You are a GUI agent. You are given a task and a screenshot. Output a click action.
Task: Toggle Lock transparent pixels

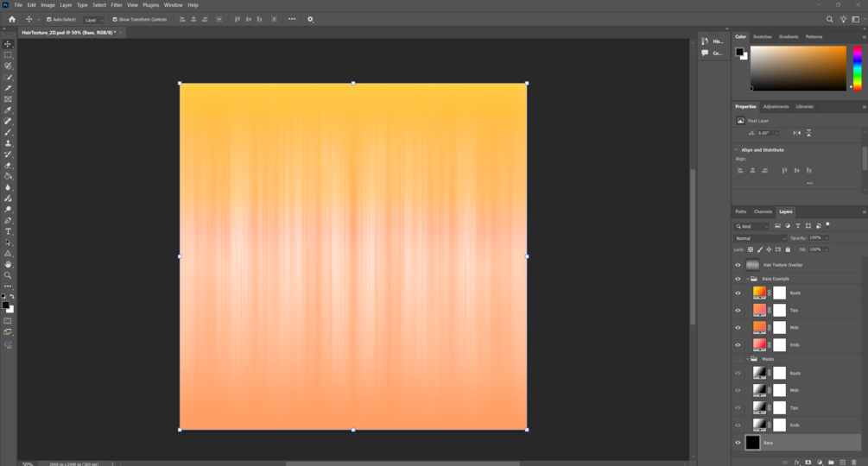(x=750, y=249)
